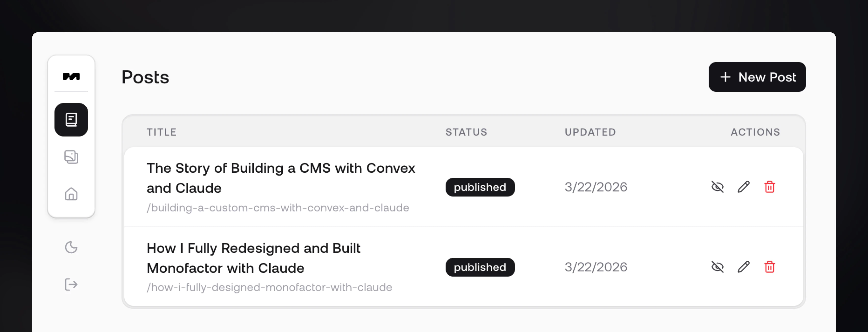Delete the Convex CMS post with trash icon
Viewport: 868px width, 332px height.
click(770, 187)
